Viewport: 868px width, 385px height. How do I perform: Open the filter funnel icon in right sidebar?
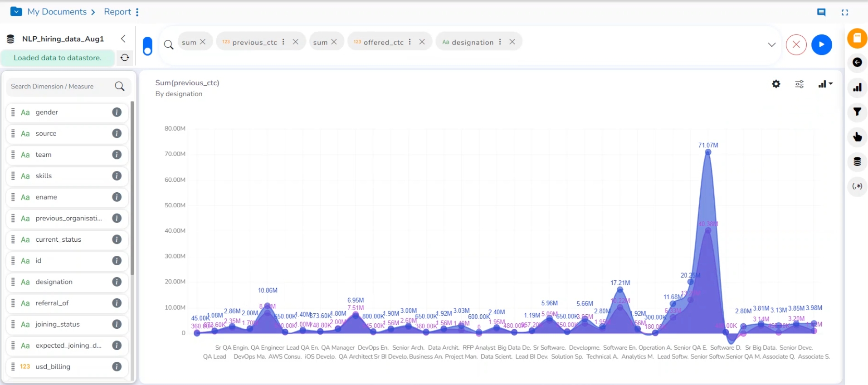pyautogui.click(x=857, y=112)
